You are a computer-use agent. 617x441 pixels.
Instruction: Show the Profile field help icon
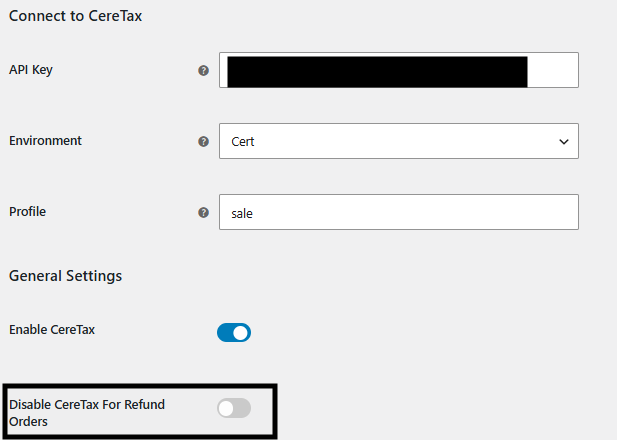[203, 213]
